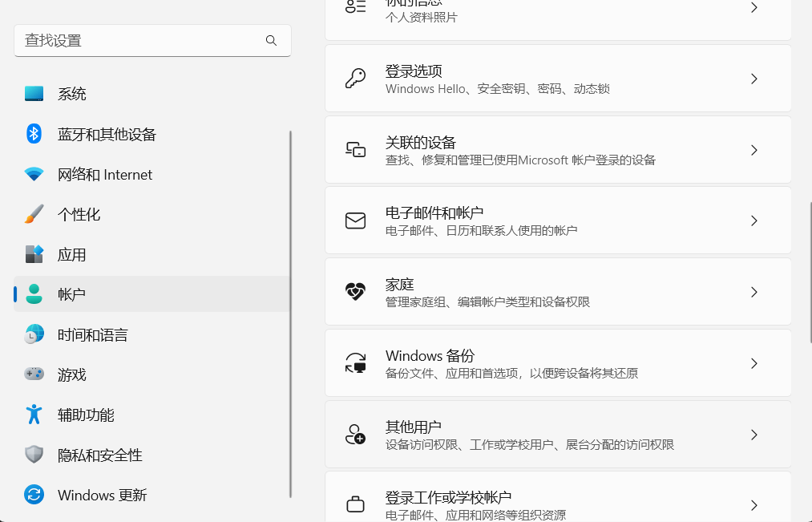Screen dimensions: 812x522
Task: Select the 系统 icon in sidebar
Action: (x=34, y=93)
